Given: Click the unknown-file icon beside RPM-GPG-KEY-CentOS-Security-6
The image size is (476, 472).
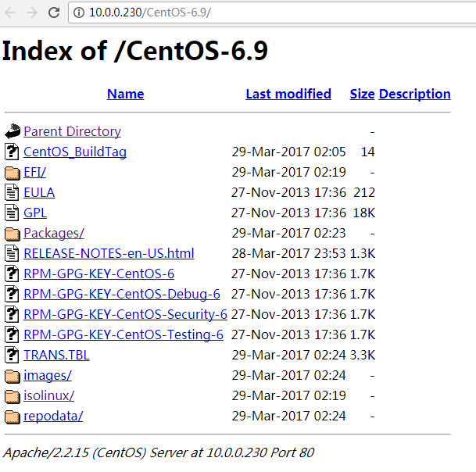Looking at the screenshot, I should 13,314.
